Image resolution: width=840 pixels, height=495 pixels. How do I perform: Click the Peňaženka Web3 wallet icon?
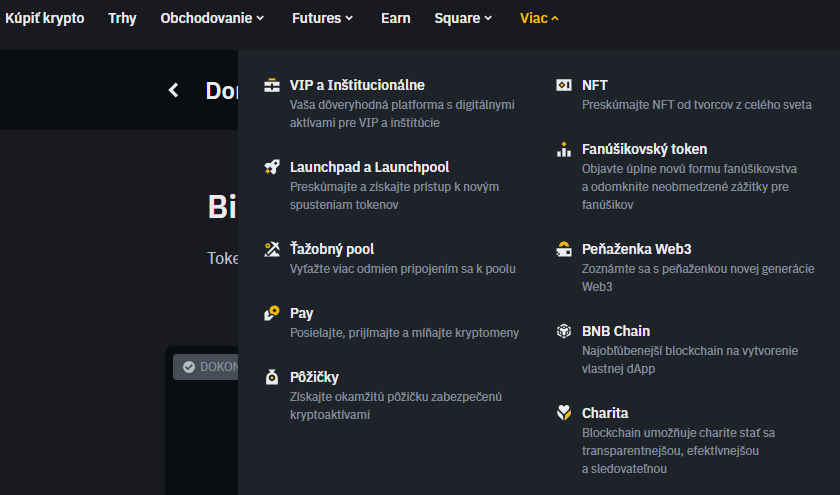563,249
